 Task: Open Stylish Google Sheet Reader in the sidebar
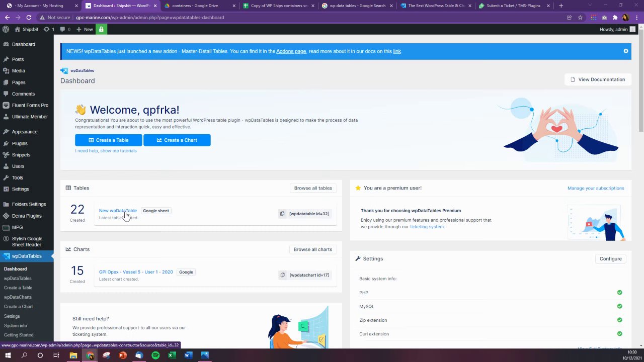[x=27, y=242]
